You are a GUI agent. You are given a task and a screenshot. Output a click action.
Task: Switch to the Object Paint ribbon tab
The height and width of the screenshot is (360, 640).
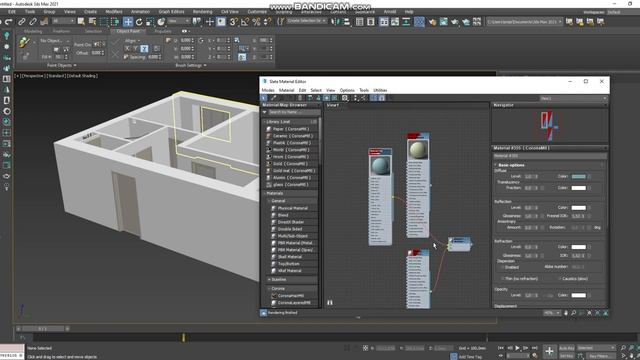point(128,31)
